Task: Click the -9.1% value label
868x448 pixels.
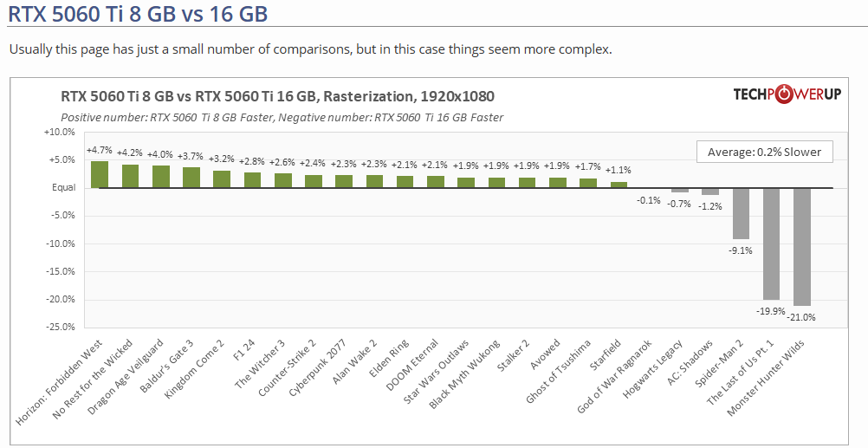Action: click(x=741, y=250)
